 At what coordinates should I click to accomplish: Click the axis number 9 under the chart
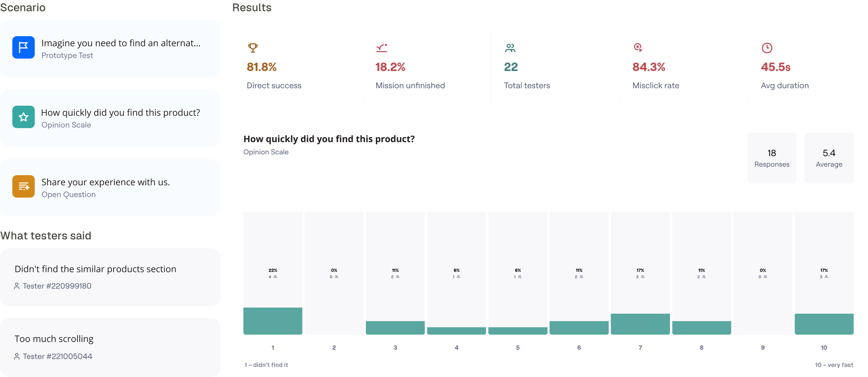point(763,347)
